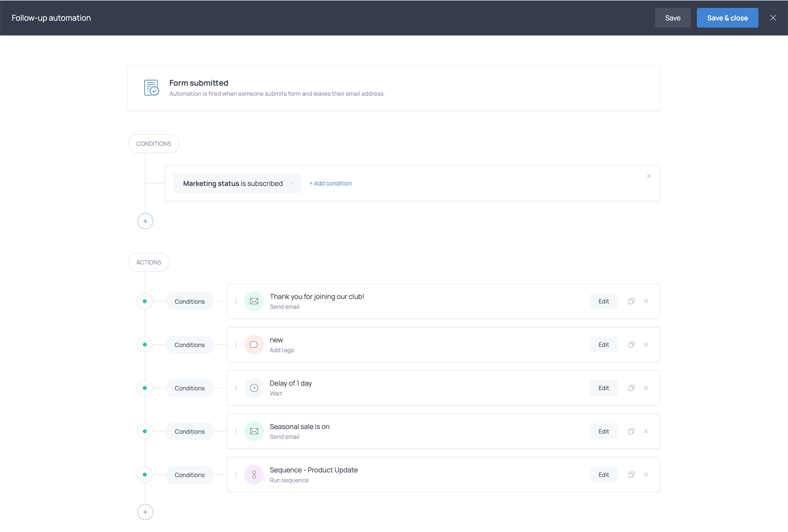
Task: Toggle the branch dot beside Sequence - Product Update
Action: (145, 474)
